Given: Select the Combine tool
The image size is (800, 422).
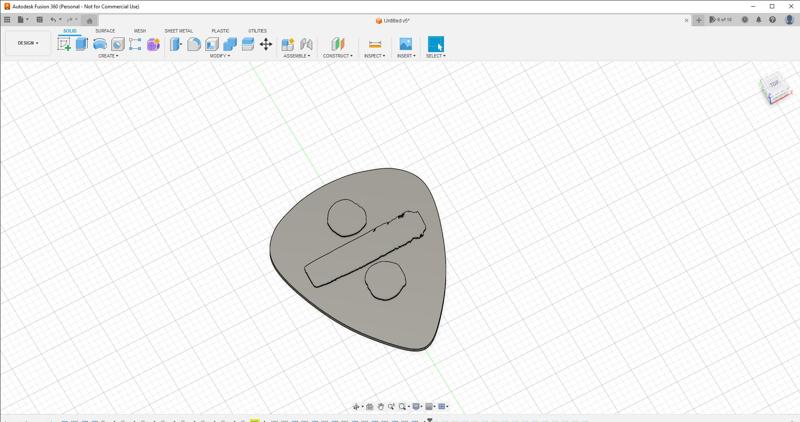Looking at the screenshot, I should (x=230, y=44).
